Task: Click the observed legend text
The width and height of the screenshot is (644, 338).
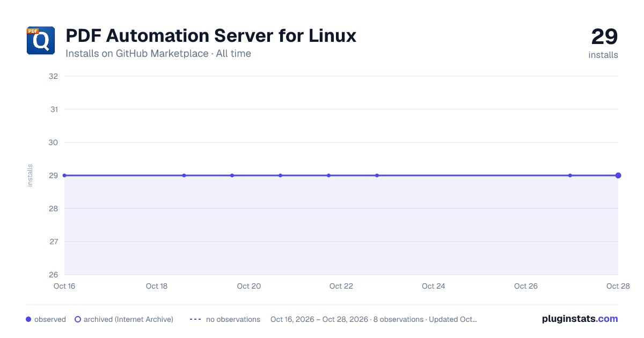Action: 50,319
